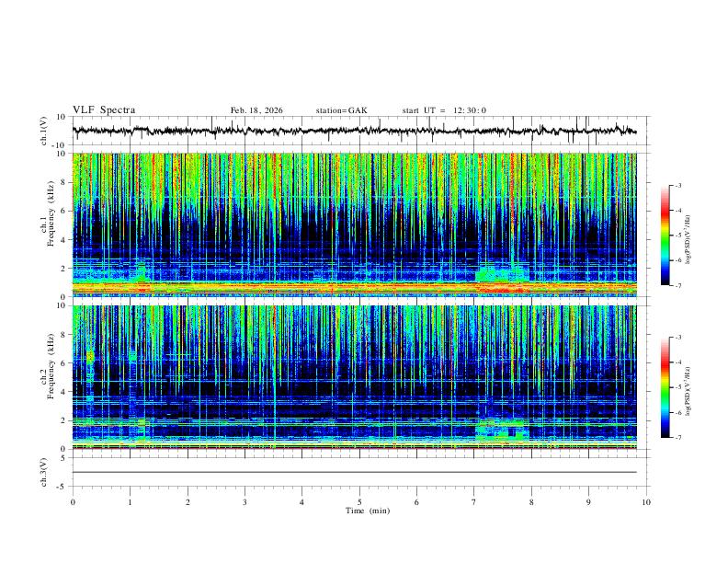Click the ch.2 "Frequency (kHz)" axis label

[51, 366]
